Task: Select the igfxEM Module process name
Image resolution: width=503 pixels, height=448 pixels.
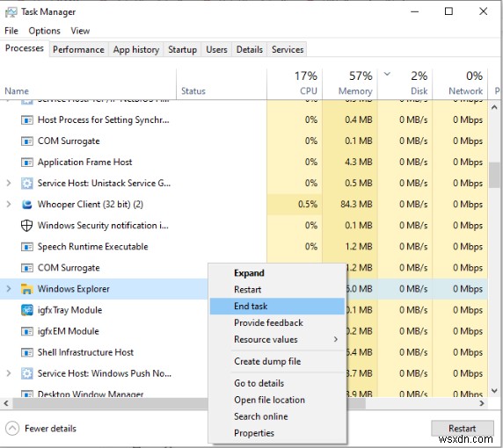Action: click(69, 331)
